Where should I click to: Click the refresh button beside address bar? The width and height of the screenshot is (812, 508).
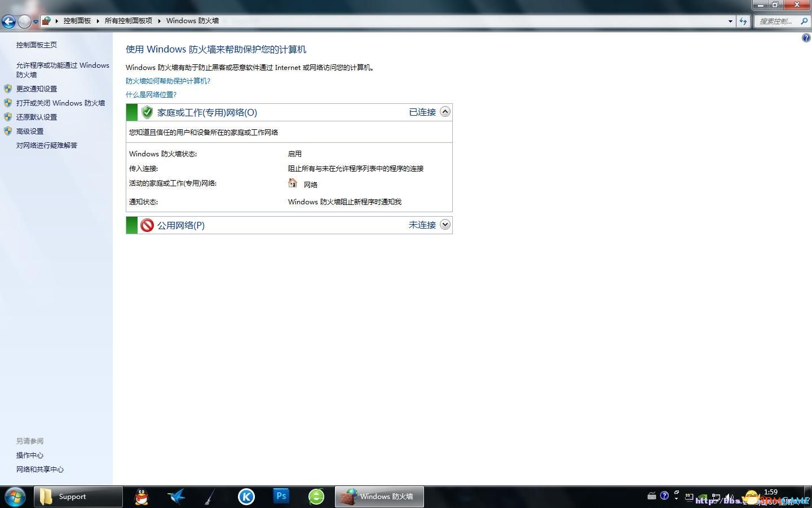743,21
